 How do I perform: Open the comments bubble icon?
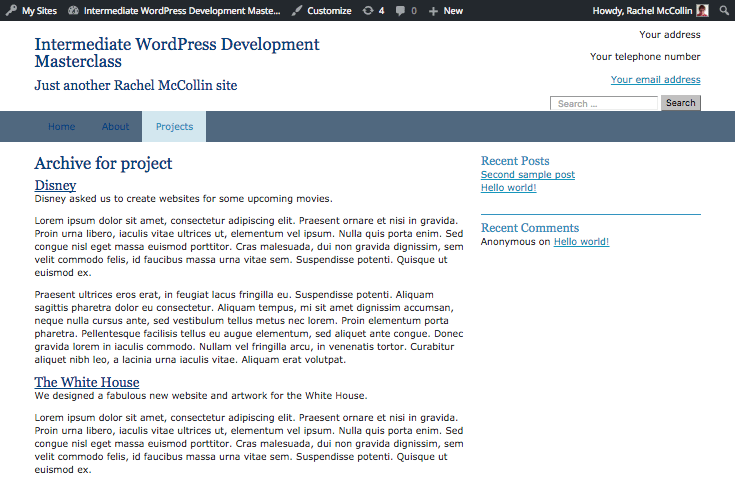coord(400,11)
